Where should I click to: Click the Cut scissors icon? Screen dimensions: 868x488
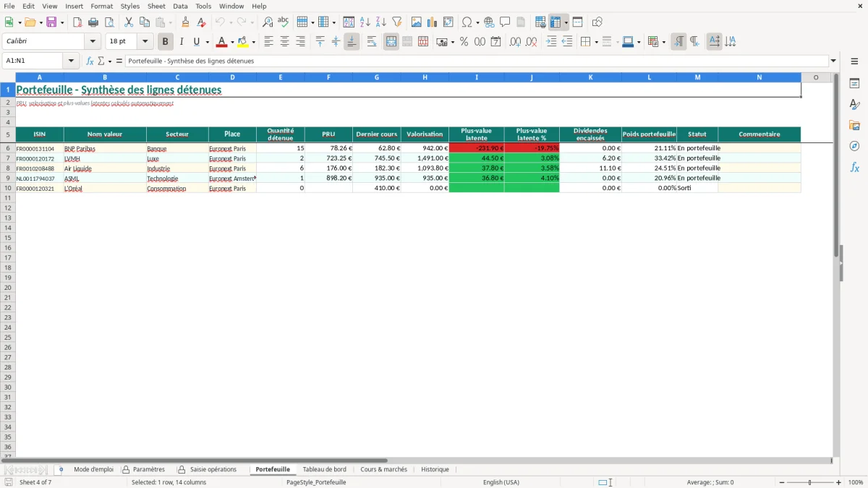(x=129, y=22)
